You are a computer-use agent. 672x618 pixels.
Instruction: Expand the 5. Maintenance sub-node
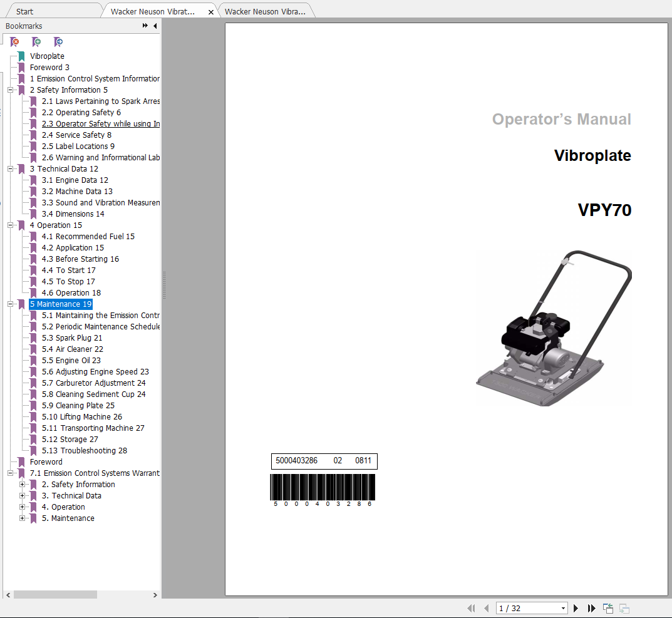pyautogui.click(x=23, y=518)
